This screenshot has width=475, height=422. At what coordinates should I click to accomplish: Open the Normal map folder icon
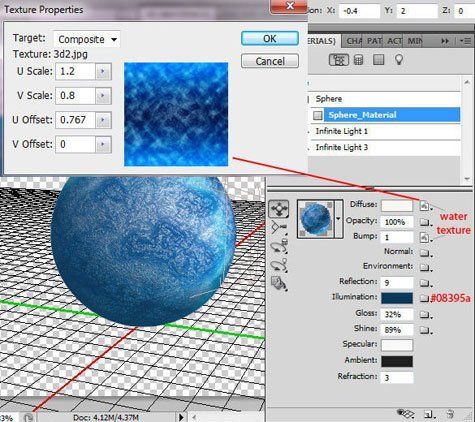[x=425, y=253]
